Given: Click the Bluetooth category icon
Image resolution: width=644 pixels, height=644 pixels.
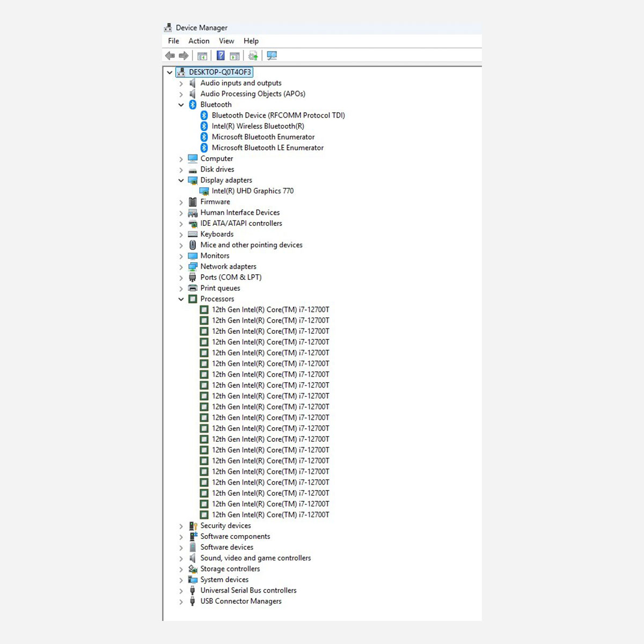Looking at the screenshot, I should pyautogui.click(x=193, y=105).
